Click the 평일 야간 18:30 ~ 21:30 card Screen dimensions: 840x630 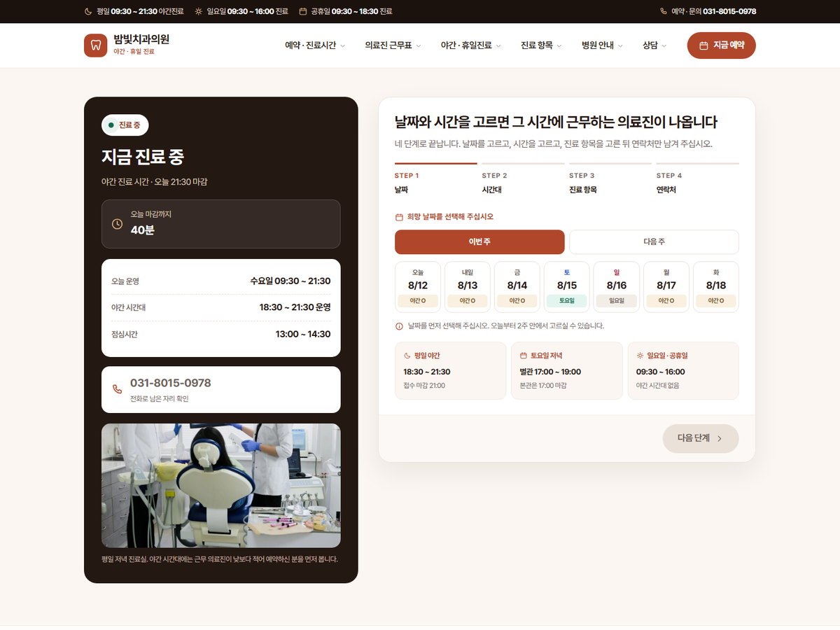coord(450,371)
